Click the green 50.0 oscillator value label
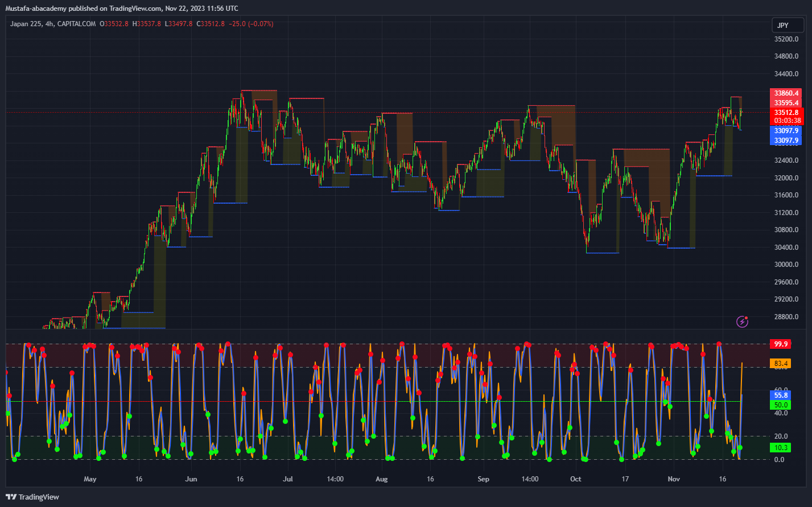Screen dimensions: 812x507 780,405
